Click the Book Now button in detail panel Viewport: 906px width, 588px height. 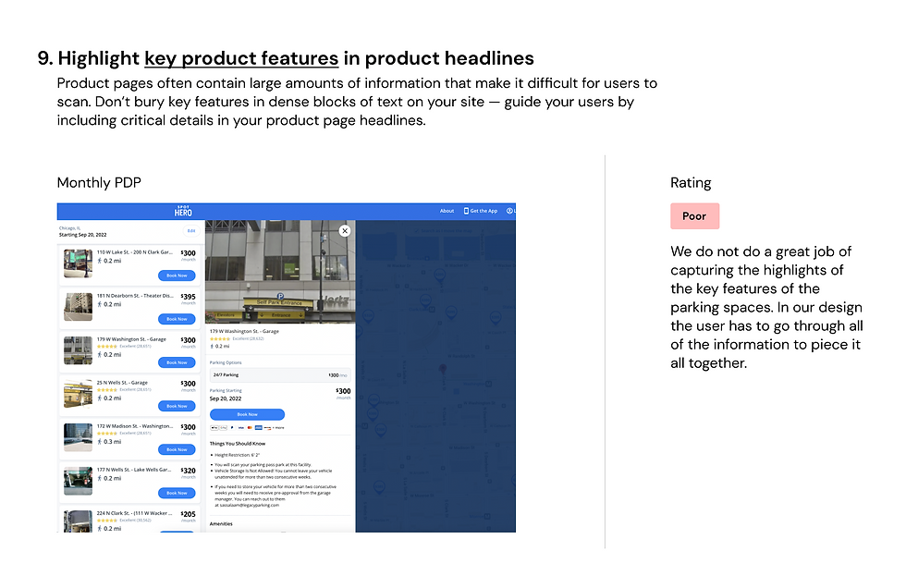248,414
